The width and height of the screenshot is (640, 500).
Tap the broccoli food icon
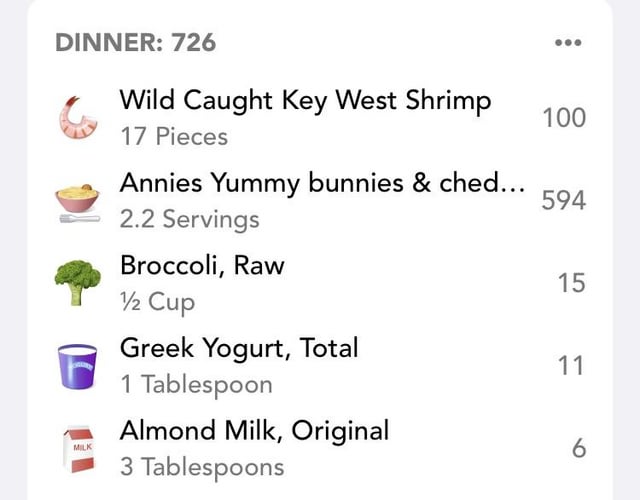[78, 282]
